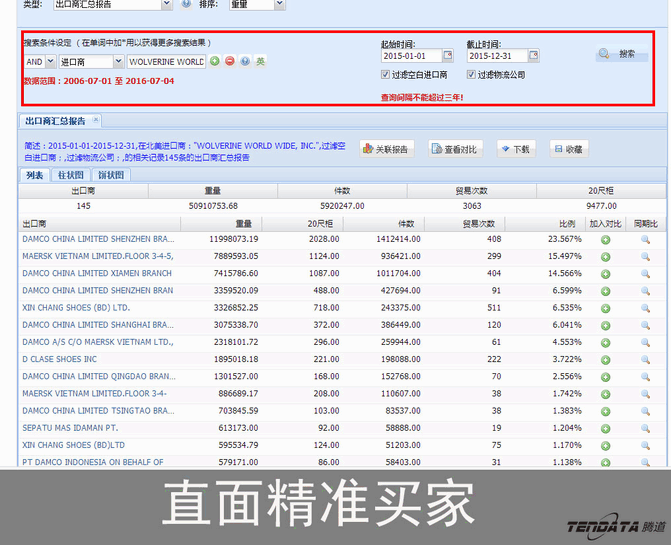
Task: Open MAERSK VIETNAM LIMITED.FLOOR 3-4-5 exporter link
Action: 98,256
